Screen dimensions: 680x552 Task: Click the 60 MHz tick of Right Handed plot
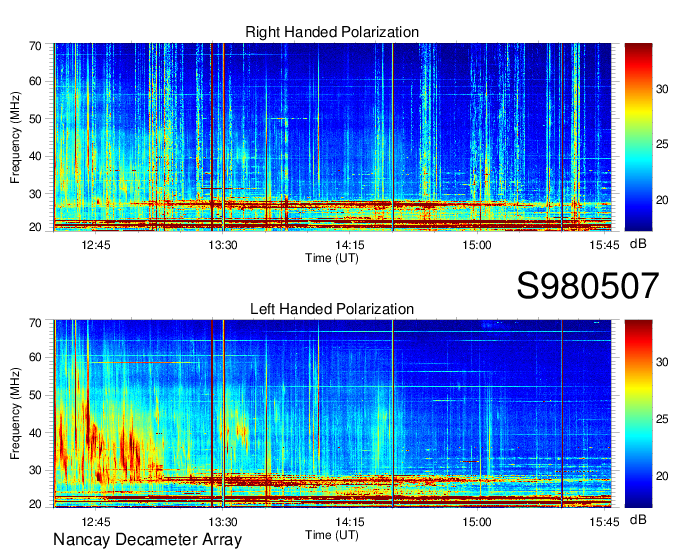pyautogui.click(x=35, y=82)
